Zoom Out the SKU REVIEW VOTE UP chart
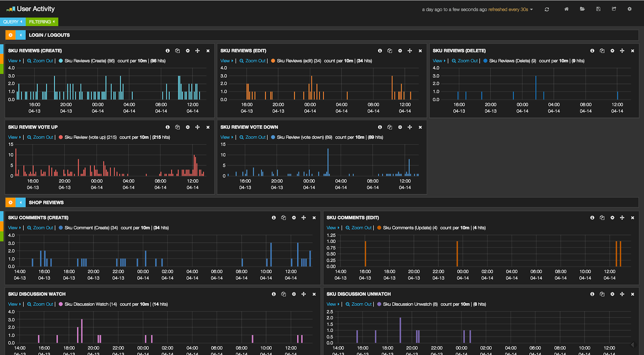The image size is (644, 355). [40, 137]
